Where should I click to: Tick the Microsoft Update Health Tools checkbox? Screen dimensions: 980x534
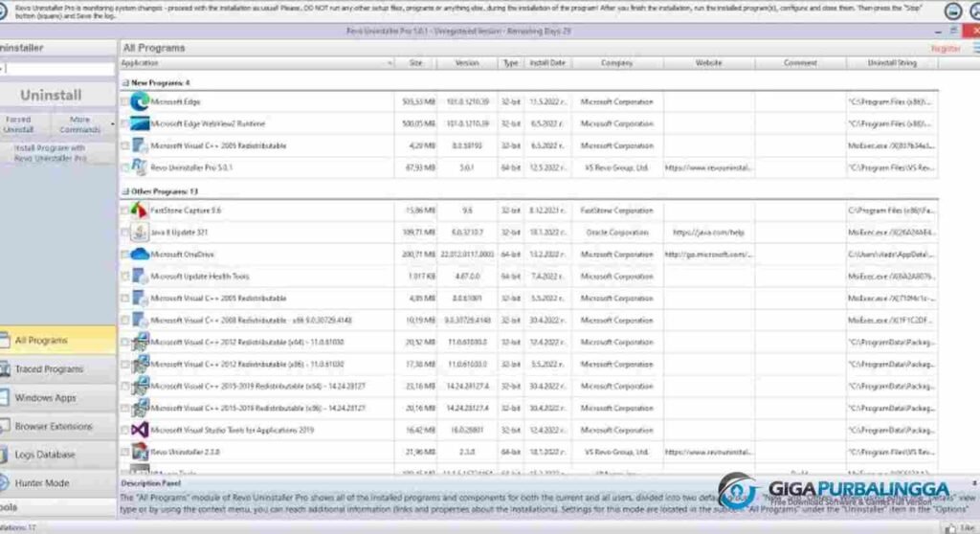tap(125, 277)
